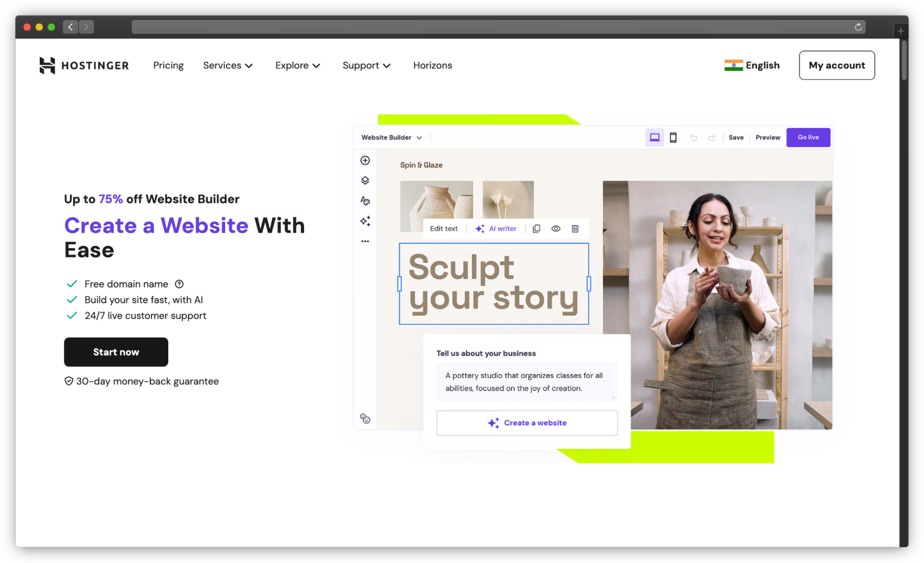The image size is (924, 563).
Task: Expand the Services menu
Action: click(x=228, y=65)
